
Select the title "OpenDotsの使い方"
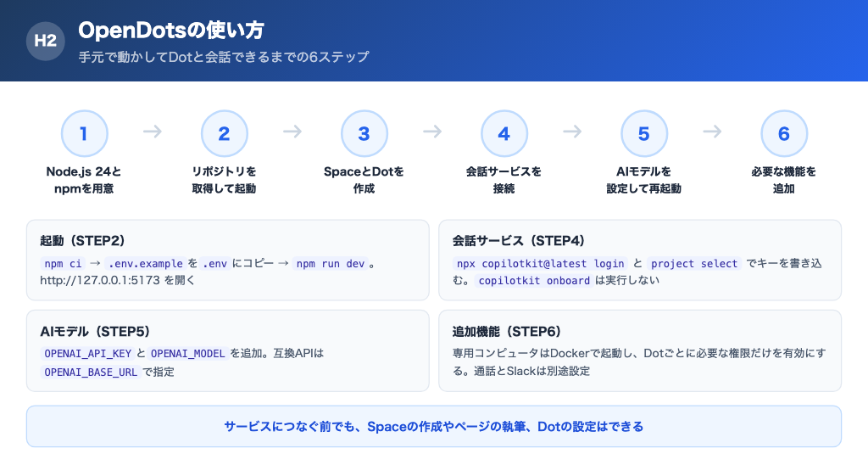point(171,30)
